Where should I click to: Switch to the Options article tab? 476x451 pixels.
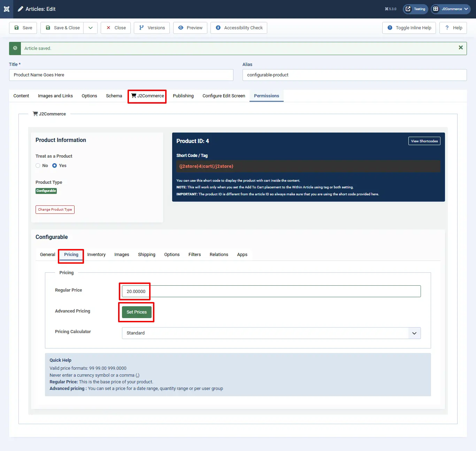coord(90,96)
